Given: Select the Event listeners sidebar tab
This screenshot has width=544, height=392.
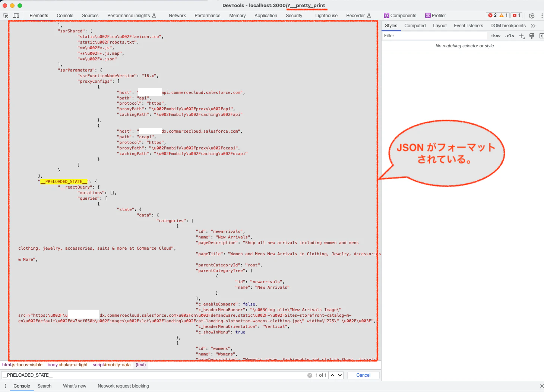Looking at the screenshot, I should point(468,26).
